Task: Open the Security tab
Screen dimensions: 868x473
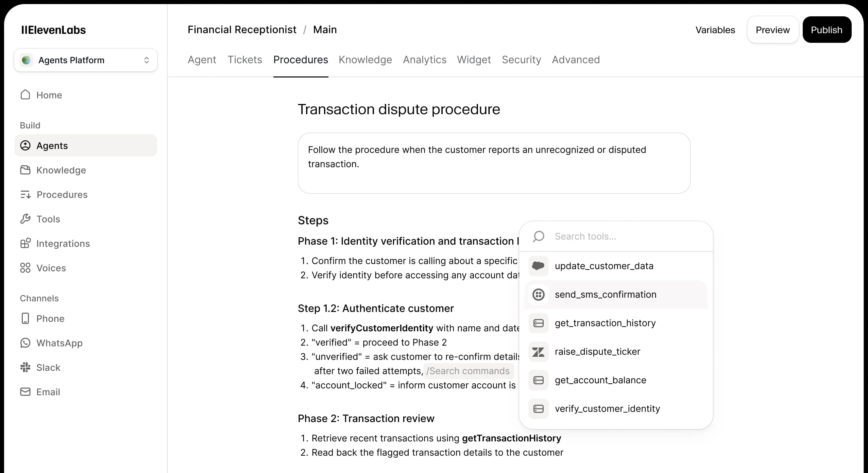Action: [521, 60]
